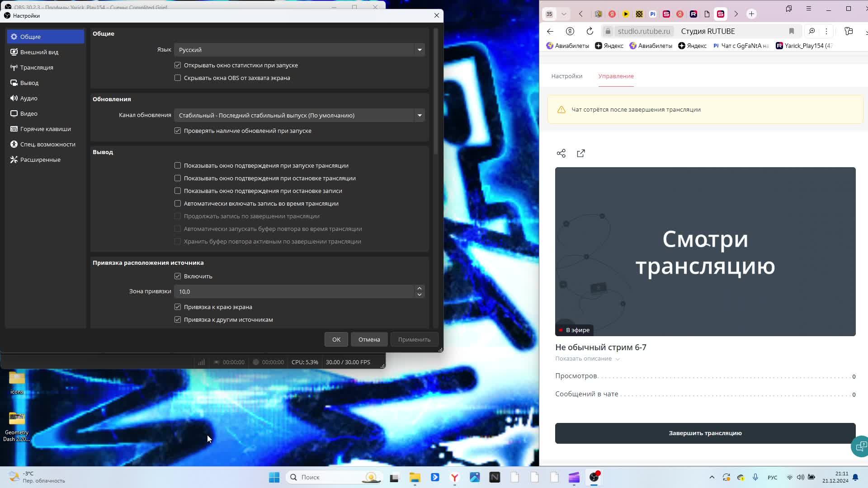Click the share icon above the stream preview

point(561,154)
